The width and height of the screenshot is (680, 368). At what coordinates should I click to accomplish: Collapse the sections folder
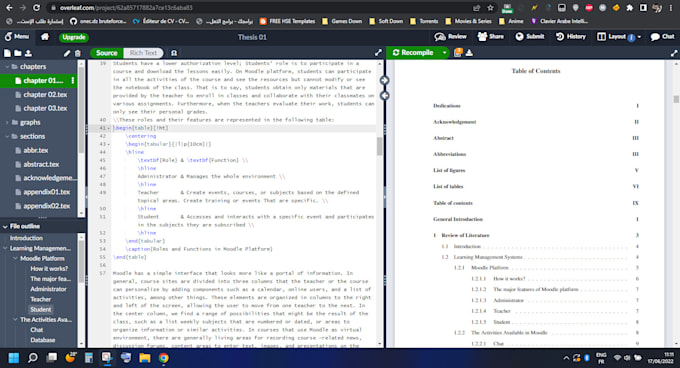tap(7, 137)
